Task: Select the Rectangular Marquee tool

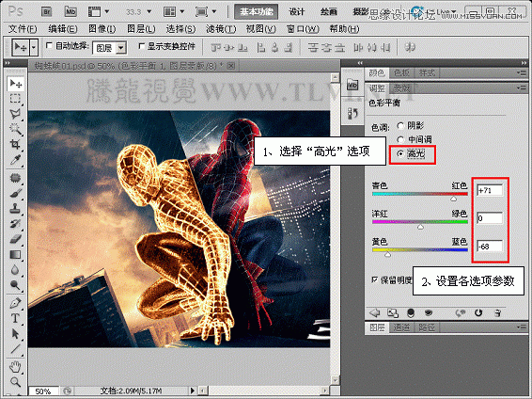Action: pos(15,99)
